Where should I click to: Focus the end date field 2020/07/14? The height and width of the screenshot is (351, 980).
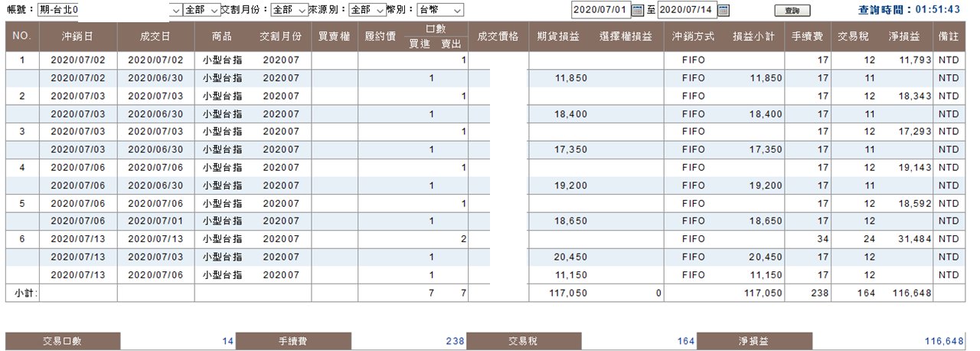tap(687, 10)
